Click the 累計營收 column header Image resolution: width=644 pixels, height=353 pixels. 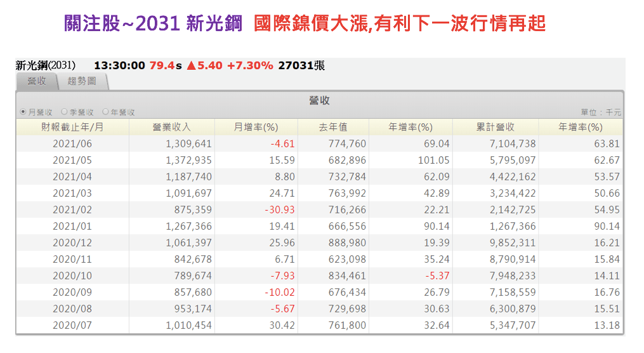pyautogui.click(x=496, y=127)
